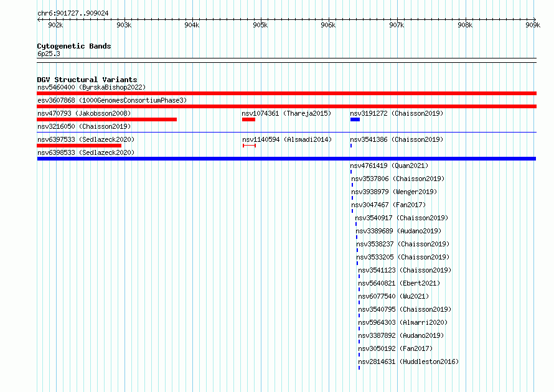554x392 pixels.
Task: Click the 902k ruler position
Action: point(55,25)
